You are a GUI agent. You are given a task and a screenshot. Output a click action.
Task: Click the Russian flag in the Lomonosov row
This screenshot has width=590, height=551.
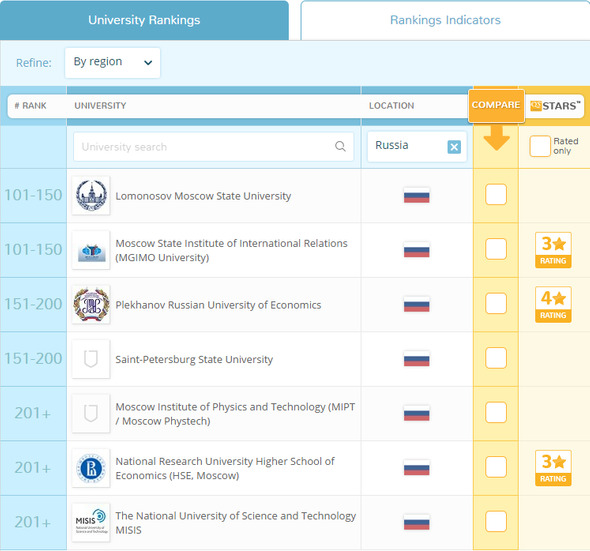(x=417, y=195)
